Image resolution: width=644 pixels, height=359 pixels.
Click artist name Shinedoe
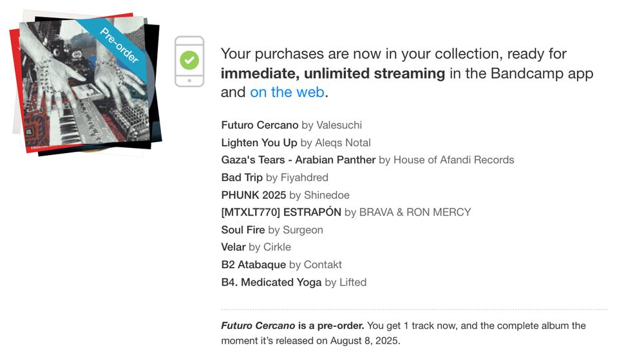coord(327,195)
